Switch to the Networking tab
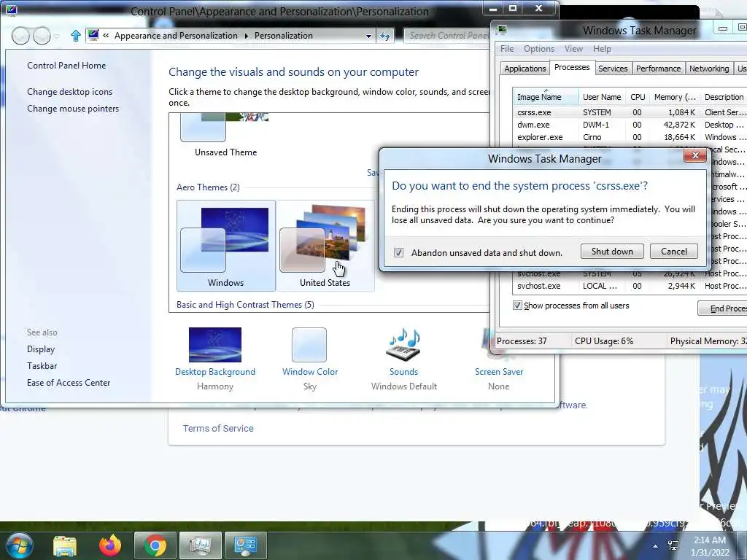The height and width of the screenshot is (560, 747). coord(709,69)
